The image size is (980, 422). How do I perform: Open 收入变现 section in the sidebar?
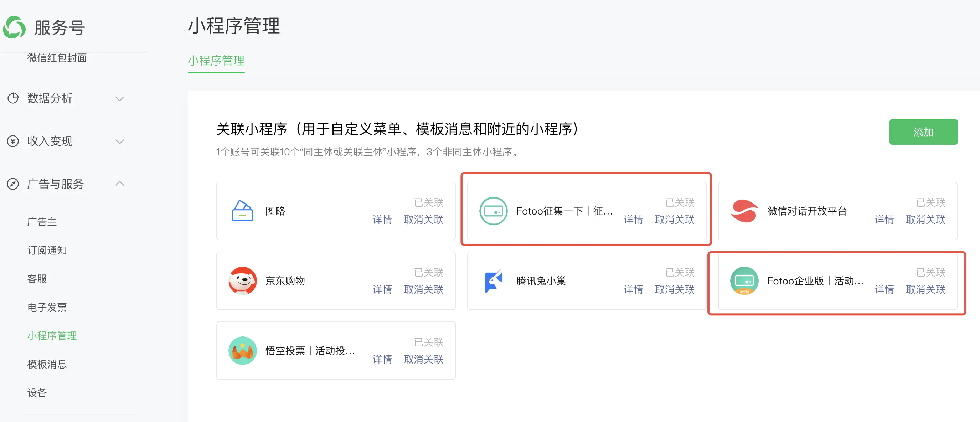(50, 141)
